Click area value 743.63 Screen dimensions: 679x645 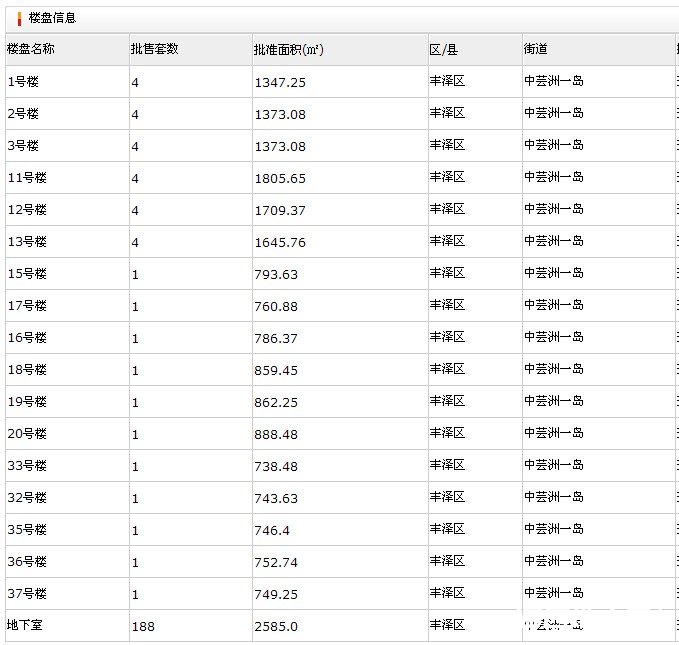click(x=276, y=499)
